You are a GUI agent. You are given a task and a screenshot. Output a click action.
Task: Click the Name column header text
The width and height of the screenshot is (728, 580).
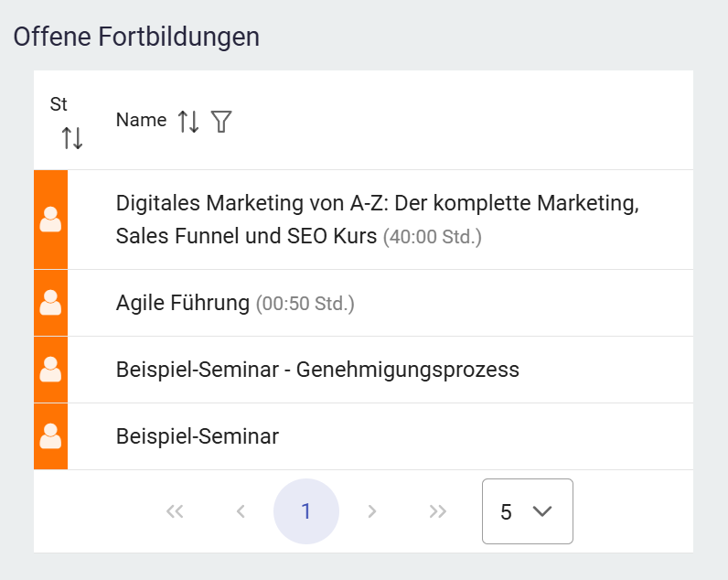(x=141, y=120)
